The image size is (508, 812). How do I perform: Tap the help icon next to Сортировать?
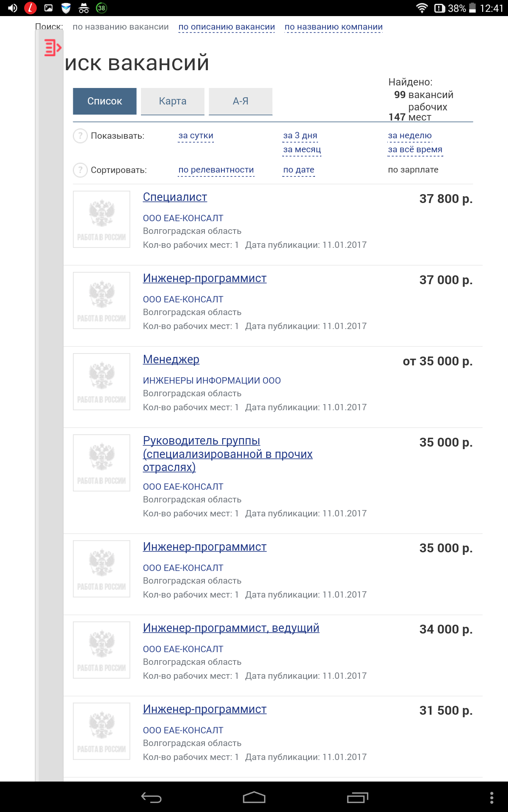[x=80, y=170]
